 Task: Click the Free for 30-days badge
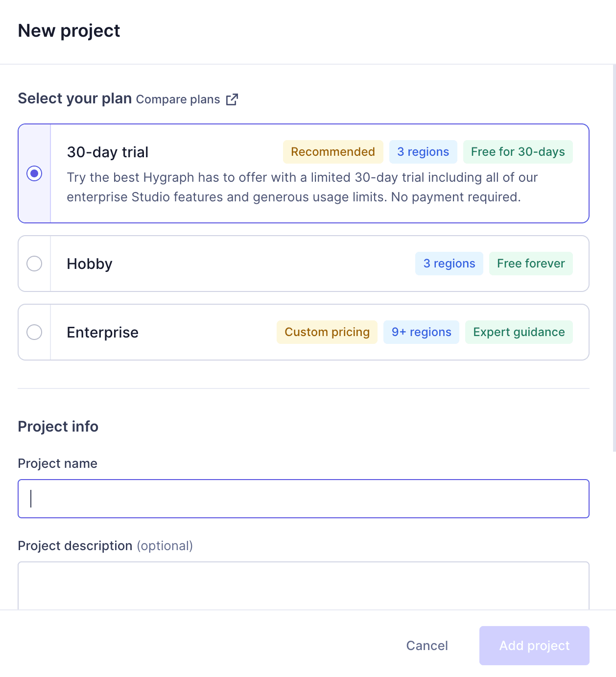coord(518,152)
